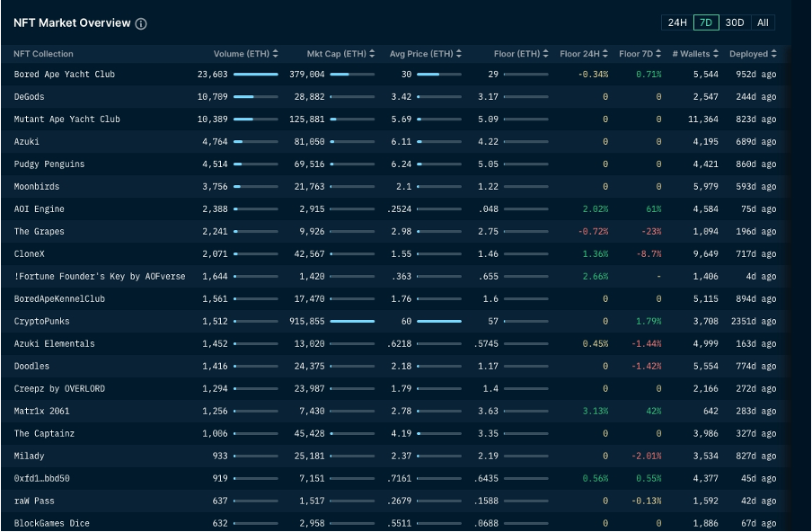The height and width of the screenshot is (532, 812).
Task: Click the info icon beside NFT Market Overview
Action: (141, 23)
